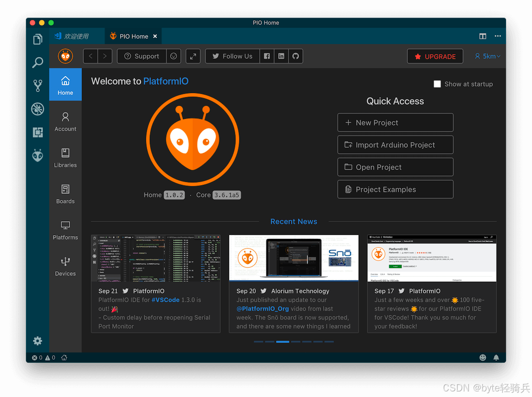Click the New Project button
The width and height of the screenshot is (532, 397).
pyautogui.click(x=395, y=122)
